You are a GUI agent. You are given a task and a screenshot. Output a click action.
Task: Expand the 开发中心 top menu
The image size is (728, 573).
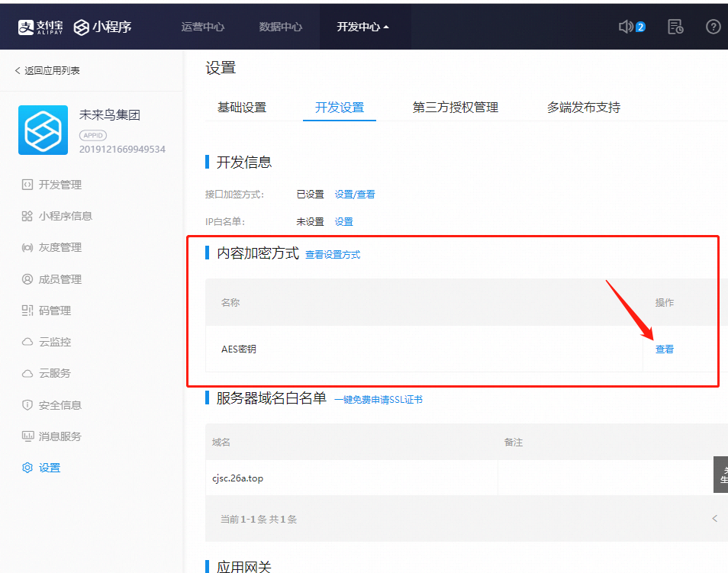point(362,27)
